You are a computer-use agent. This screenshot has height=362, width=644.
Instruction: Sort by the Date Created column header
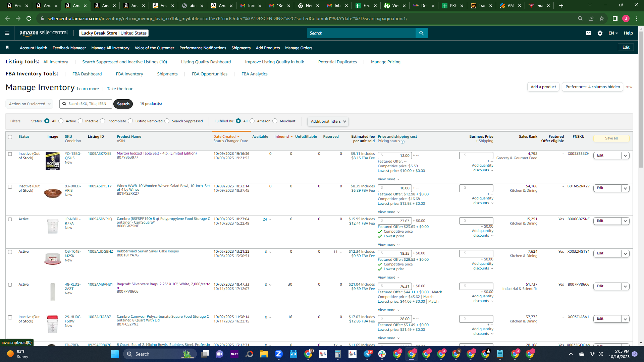pyautogui.click(x=226, y=136)
